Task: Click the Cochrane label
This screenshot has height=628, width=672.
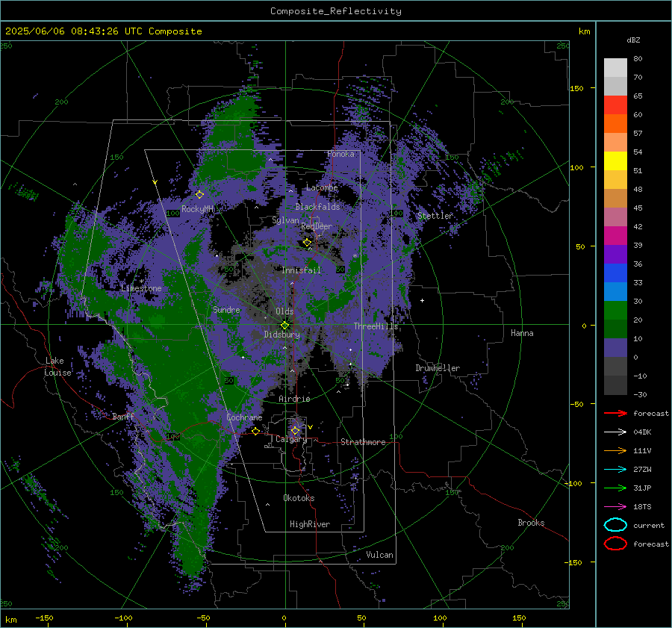Action: (244, 417)
